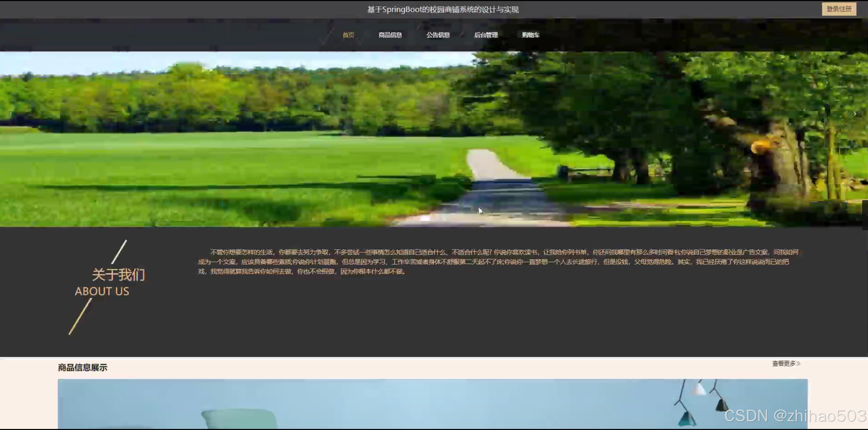Follow the 查看更多 link
868x430 pixels.
click(x=783, y=363)
